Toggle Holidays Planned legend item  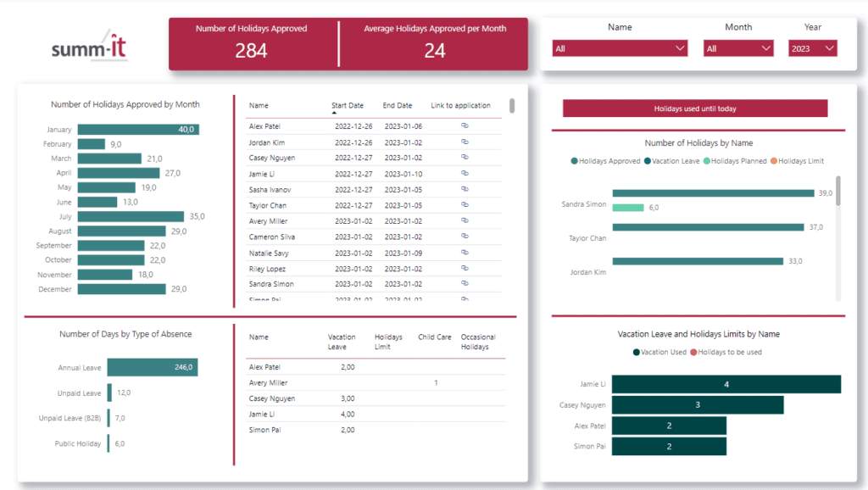tap(735, 161)
